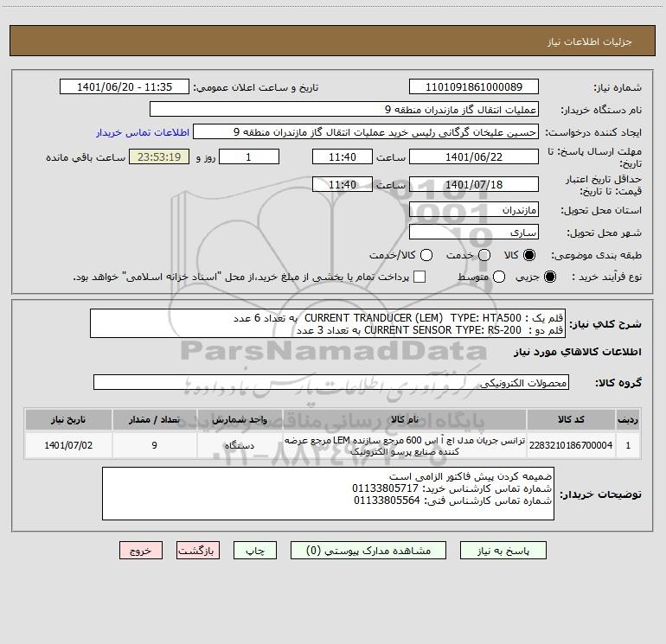This screenshot has height=644, width=666.
Task: Click the row number cell showing 1
Action: (x=628, y=445)
